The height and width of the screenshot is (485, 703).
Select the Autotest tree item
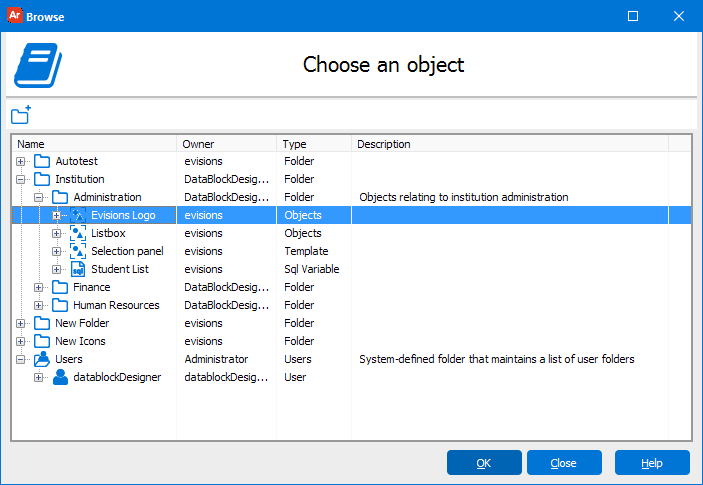coord(77,161)
